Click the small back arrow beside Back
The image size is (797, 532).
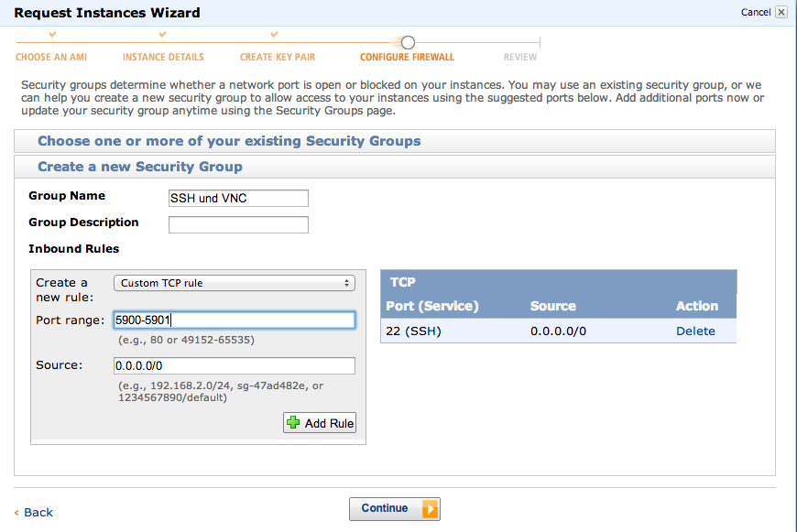16,513
